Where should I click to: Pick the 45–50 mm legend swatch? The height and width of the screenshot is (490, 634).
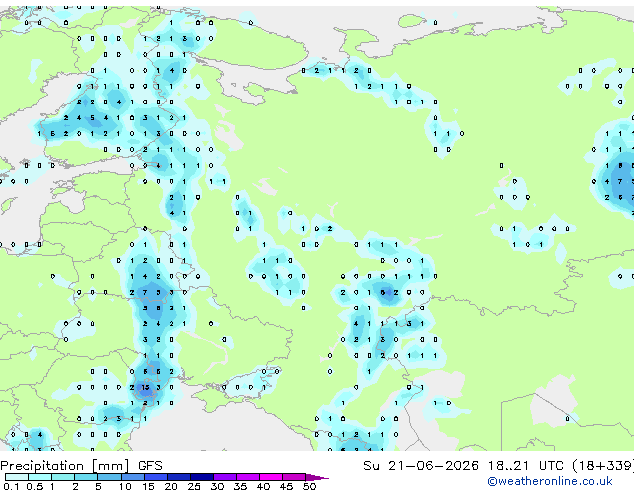(294, 477)
